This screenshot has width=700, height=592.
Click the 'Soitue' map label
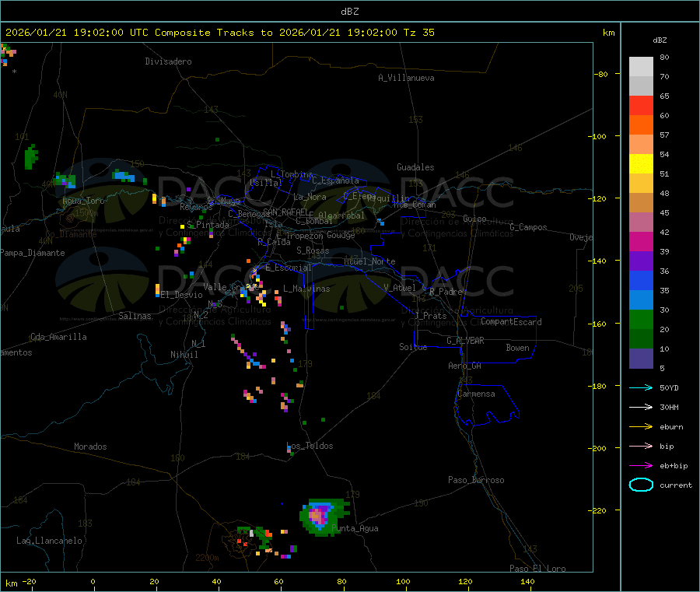pos(413,347)
